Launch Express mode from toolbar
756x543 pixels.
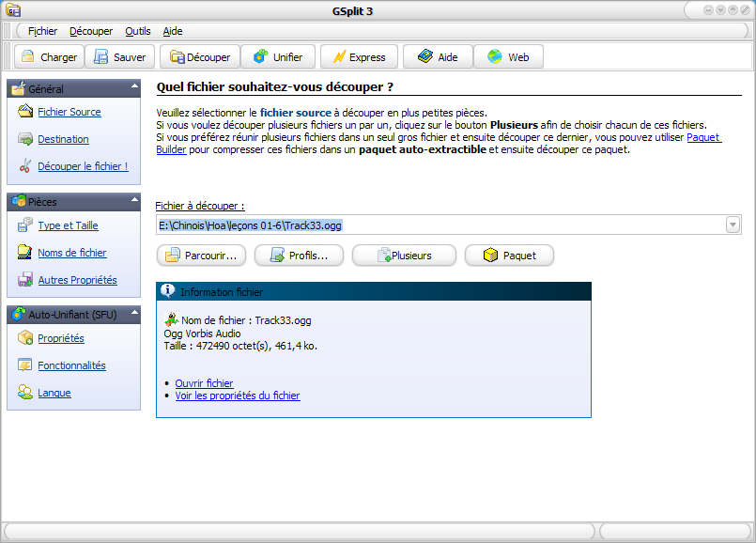[x=359, y=57]
